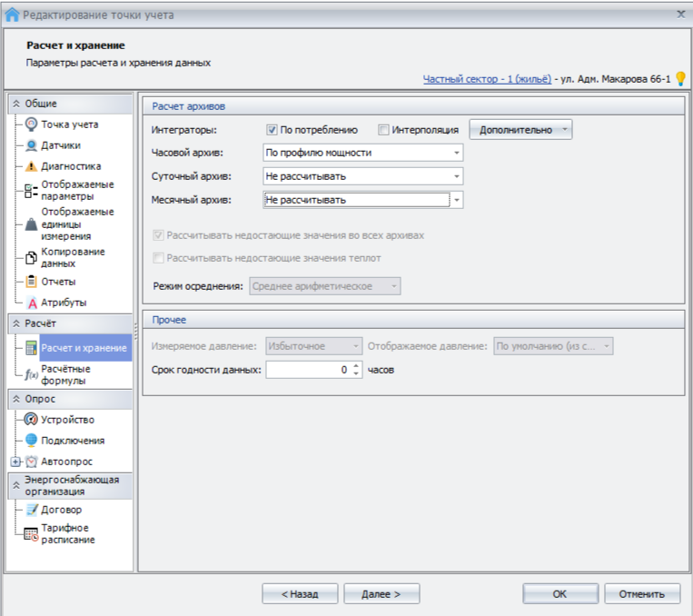Click the Подключения globe icon

[x=32, y=441]
